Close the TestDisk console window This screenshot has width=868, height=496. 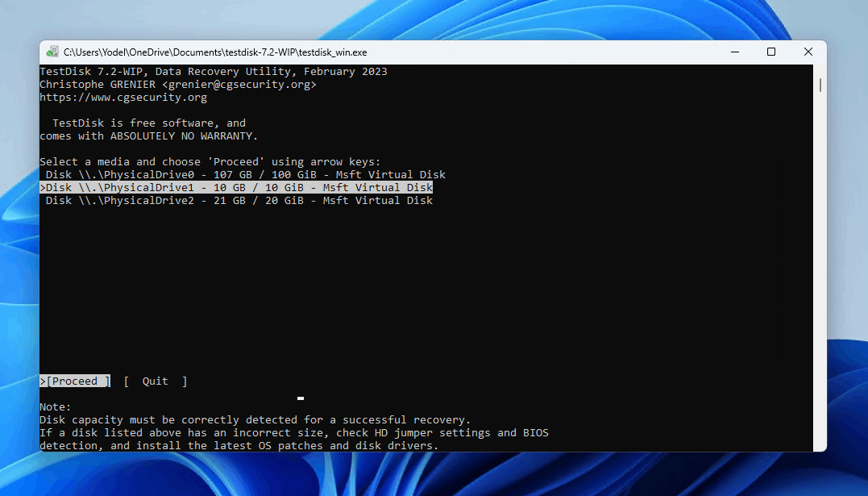(x=808, y=52)
